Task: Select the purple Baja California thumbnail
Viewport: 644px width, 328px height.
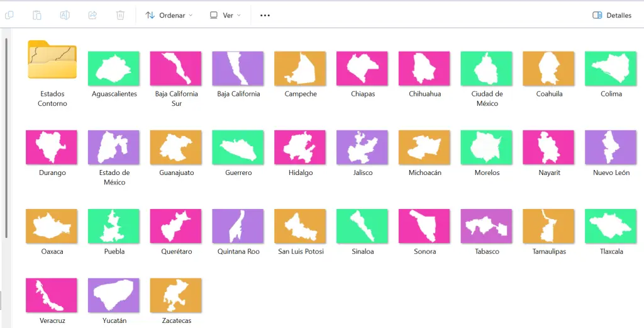Action: tap(238, 68)
